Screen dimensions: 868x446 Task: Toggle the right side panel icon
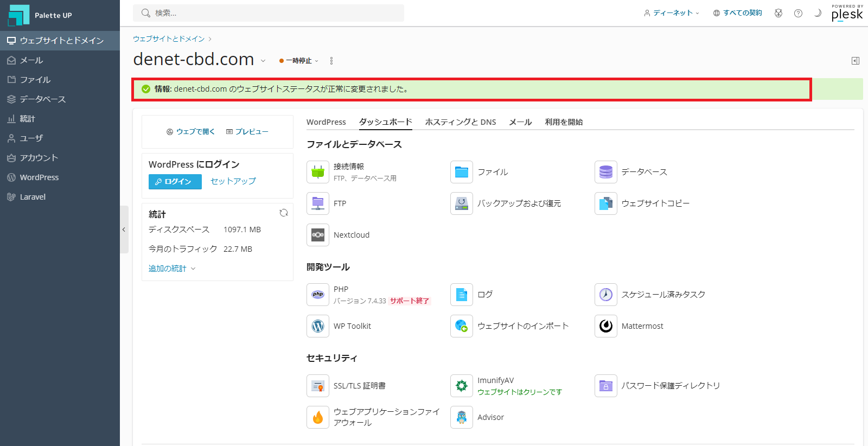(856, 61)
